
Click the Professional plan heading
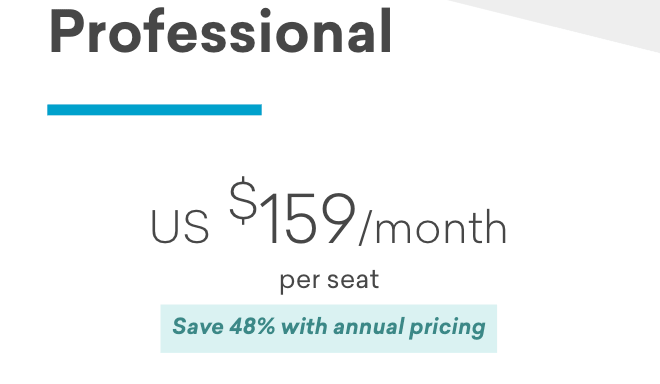point(221,32)
